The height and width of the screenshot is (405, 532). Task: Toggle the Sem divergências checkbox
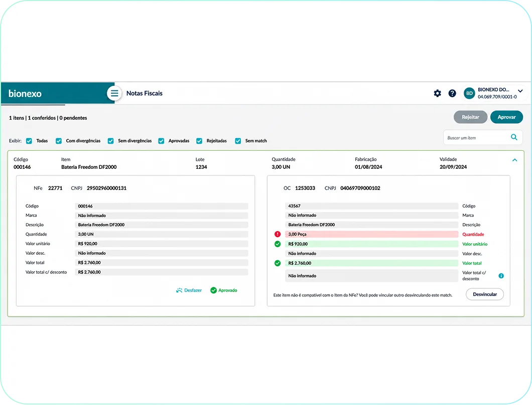click(x=110, y=141)
